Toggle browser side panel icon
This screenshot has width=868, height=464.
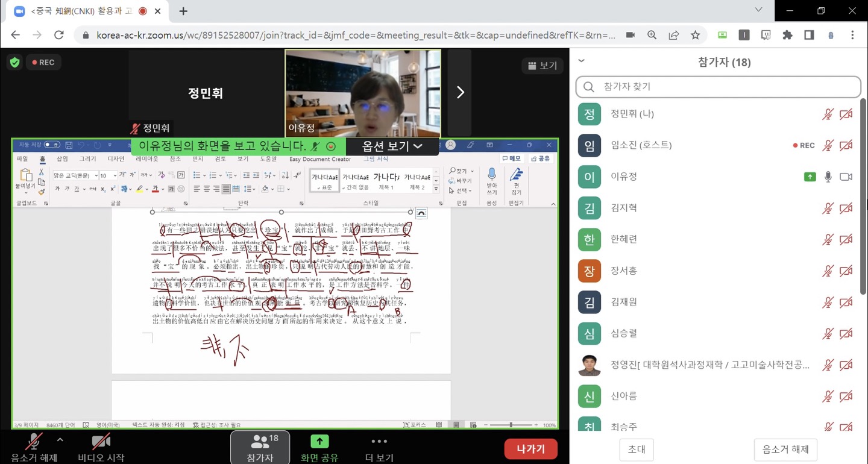pos(809,35)
